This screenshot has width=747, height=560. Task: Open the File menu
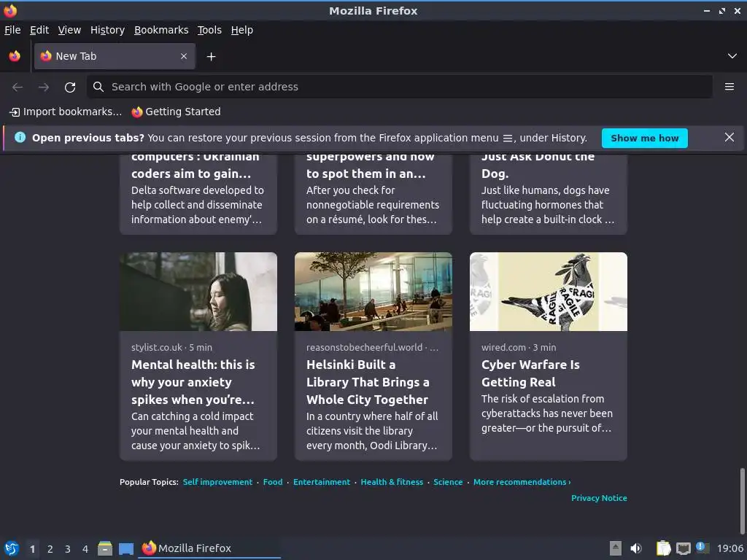(x=12, y=30)
